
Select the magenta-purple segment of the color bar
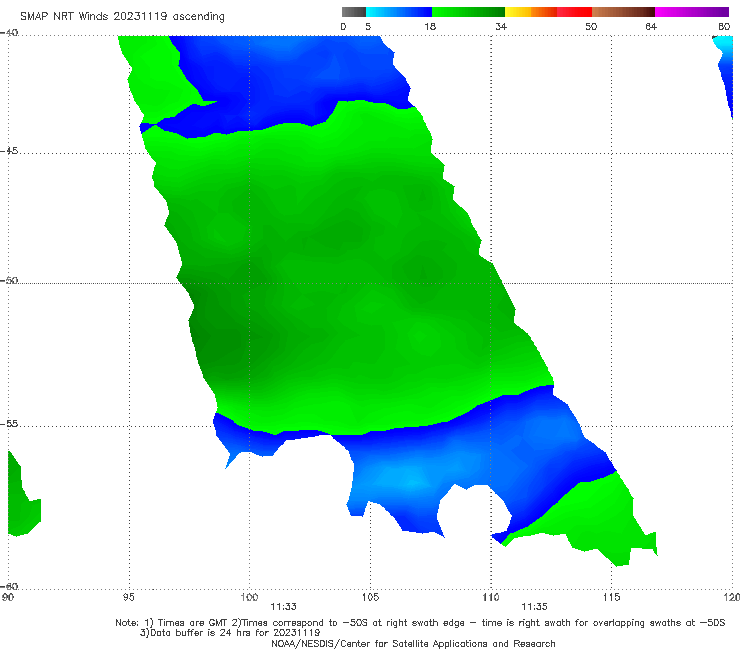692,12
